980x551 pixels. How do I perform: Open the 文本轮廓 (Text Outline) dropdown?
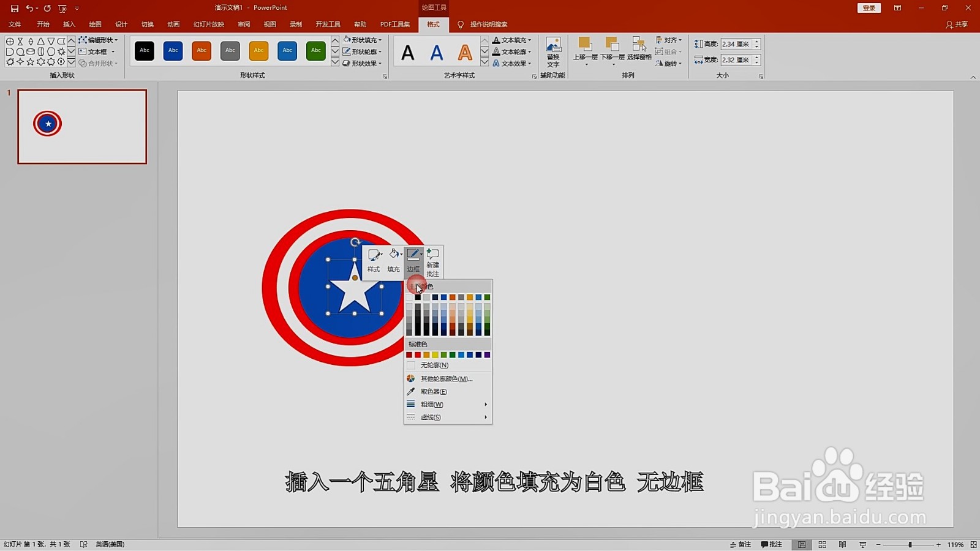pos(512,51)
